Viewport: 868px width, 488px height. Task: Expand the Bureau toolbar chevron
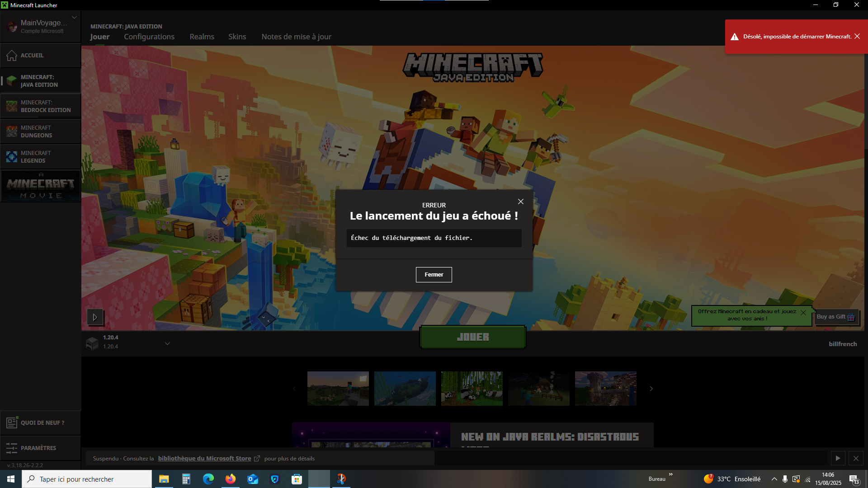(x=671, y=474)
